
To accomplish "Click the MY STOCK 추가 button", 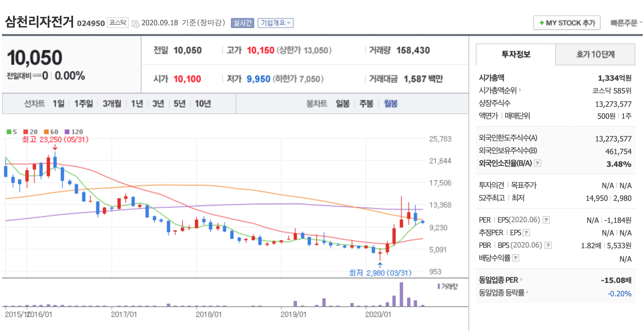I will 567,23.
